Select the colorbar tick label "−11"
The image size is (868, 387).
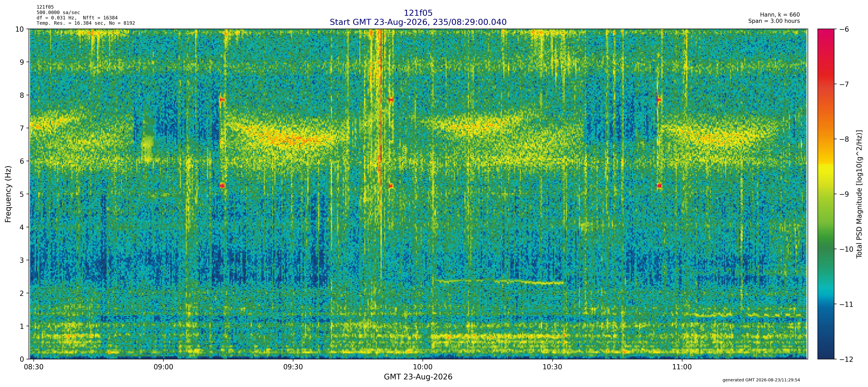pyautogui.click(x=846, y=304)
